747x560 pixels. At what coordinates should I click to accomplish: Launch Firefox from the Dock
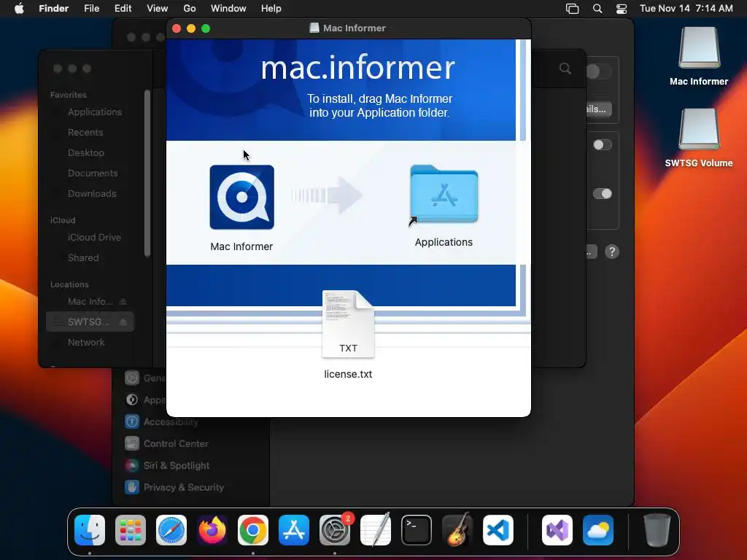pos(212,530)
